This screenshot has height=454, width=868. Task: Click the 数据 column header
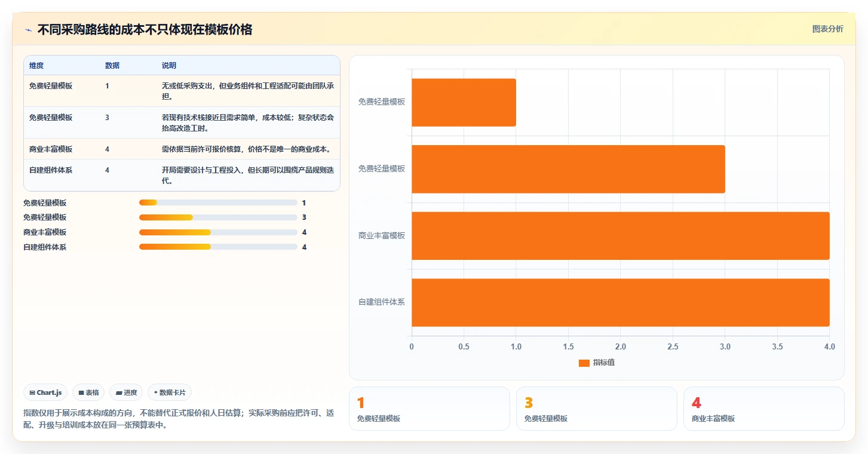click(x=112, y=66)
